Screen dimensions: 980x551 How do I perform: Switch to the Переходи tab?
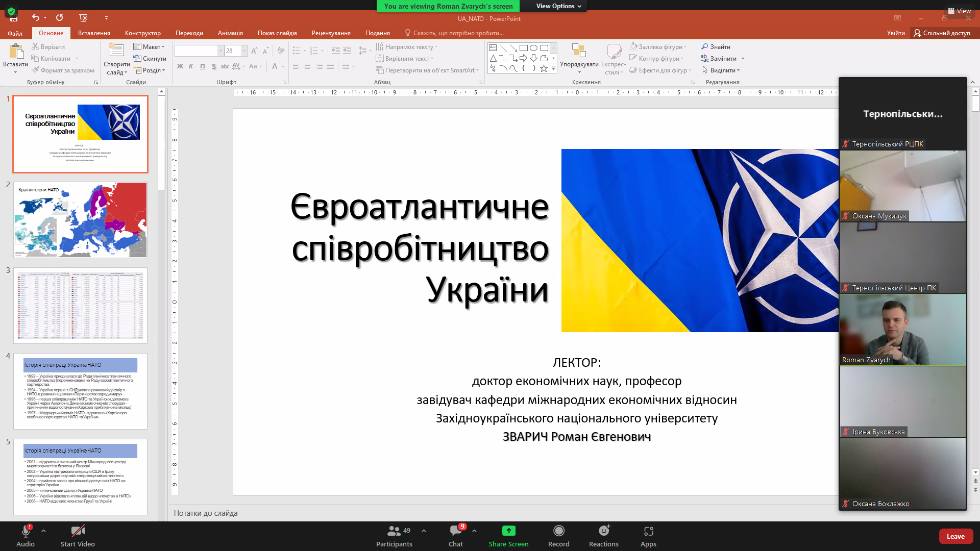(x=189, y=33)
